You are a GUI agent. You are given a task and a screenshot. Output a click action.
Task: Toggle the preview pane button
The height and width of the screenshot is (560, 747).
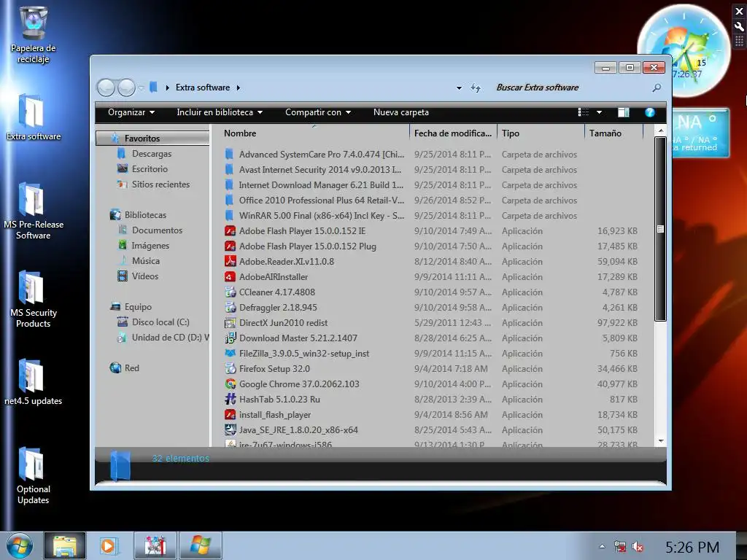(624, 112)
